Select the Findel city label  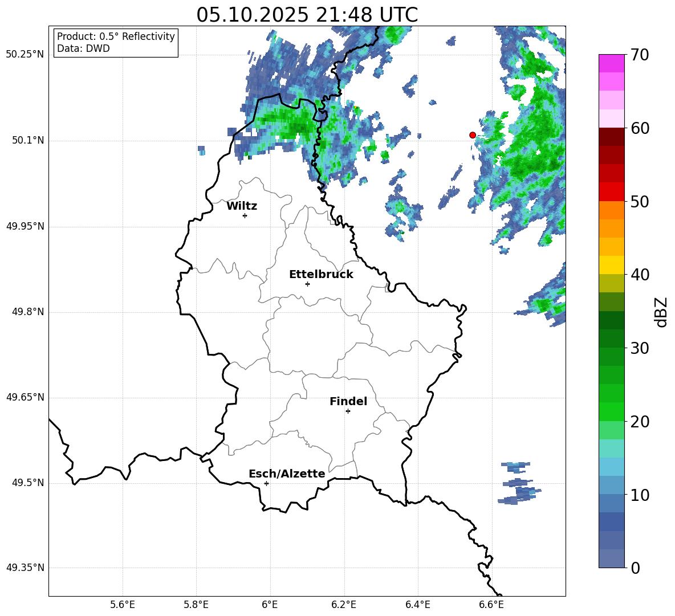(348, 401)
